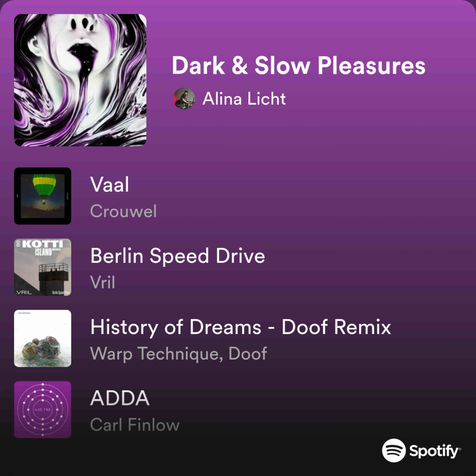Select the Vaal balloon album thumbnail
Screen dimensions: 476x476
43,196
